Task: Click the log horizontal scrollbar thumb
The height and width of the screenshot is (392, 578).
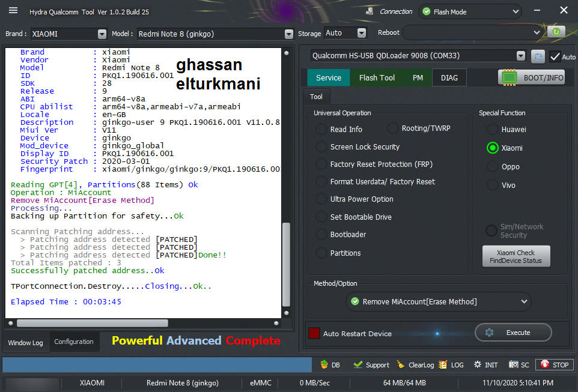Action: [x=92, y=323]
